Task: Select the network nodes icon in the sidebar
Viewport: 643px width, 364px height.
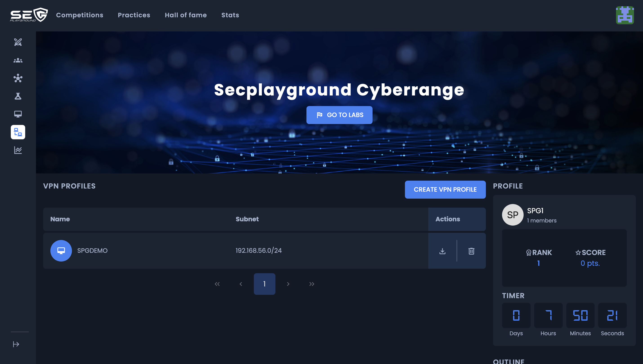Action: (18, 78)
